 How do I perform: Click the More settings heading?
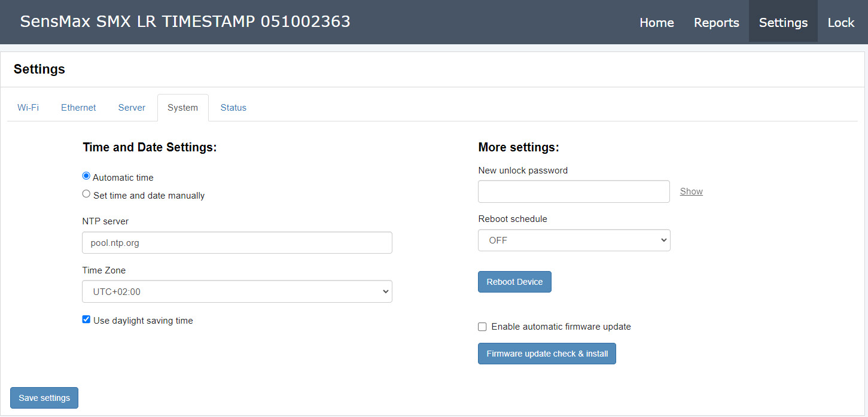[x=519, y=147]
